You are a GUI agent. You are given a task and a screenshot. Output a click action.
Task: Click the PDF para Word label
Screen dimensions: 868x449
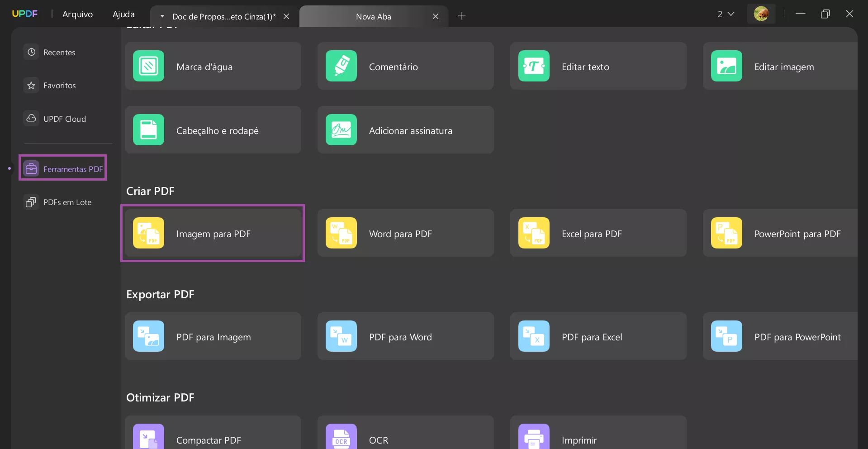pos(400,337)
